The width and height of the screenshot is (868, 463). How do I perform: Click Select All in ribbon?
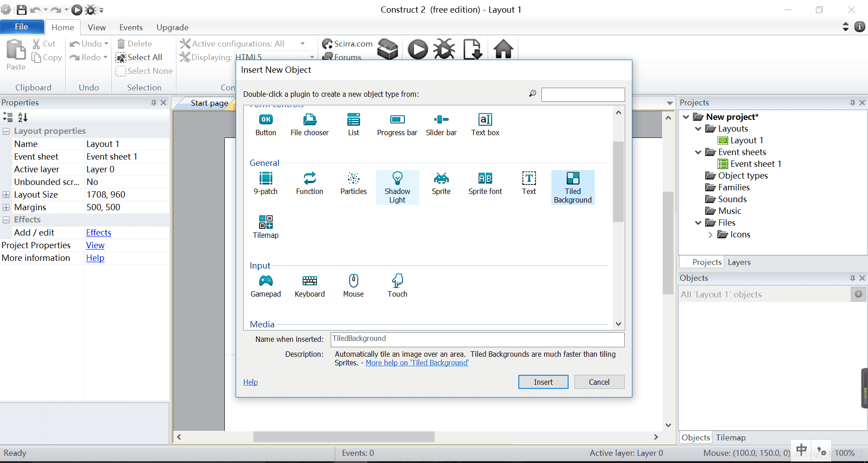coord(139,57)
